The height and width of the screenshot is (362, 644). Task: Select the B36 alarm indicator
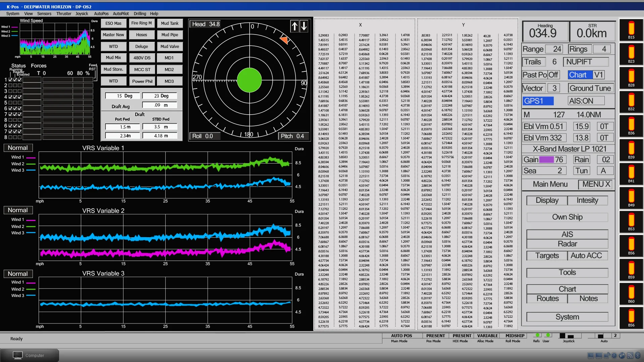tap(631, 126)
